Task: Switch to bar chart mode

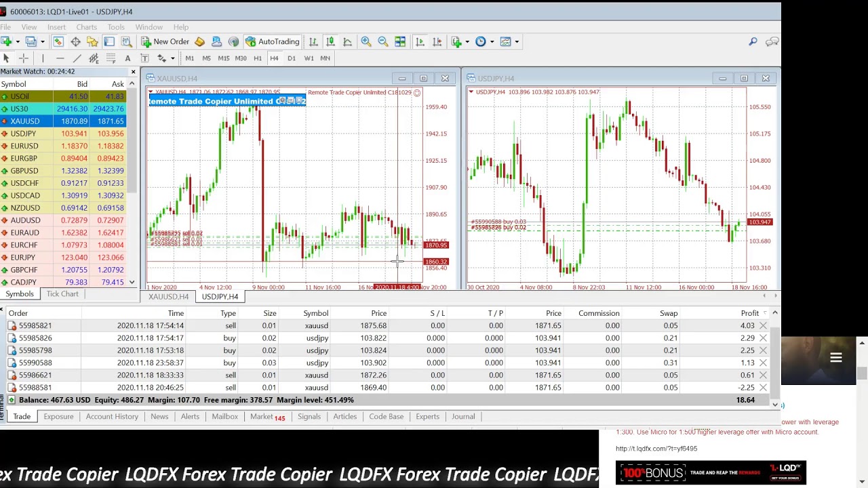Action: 313,41
